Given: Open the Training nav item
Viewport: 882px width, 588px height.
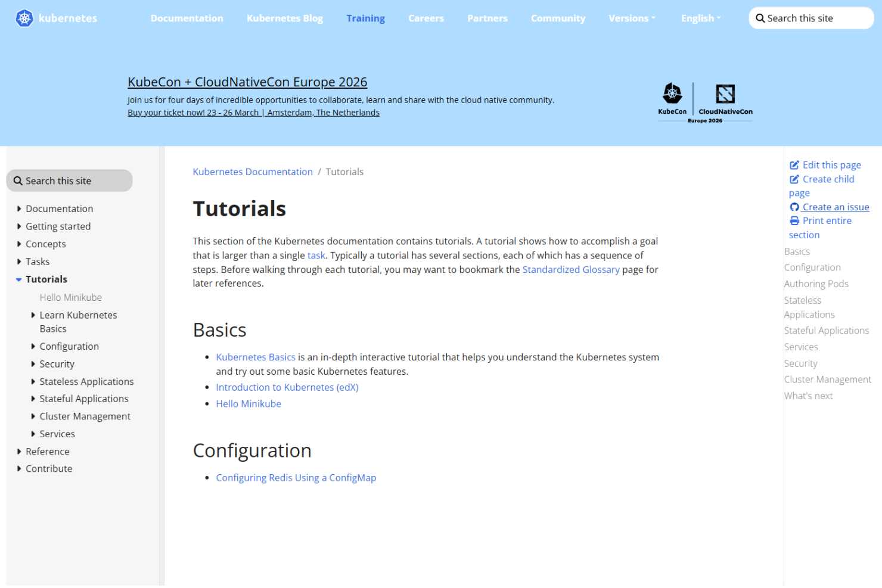Looking at the screenshot, I should (366, 18).
